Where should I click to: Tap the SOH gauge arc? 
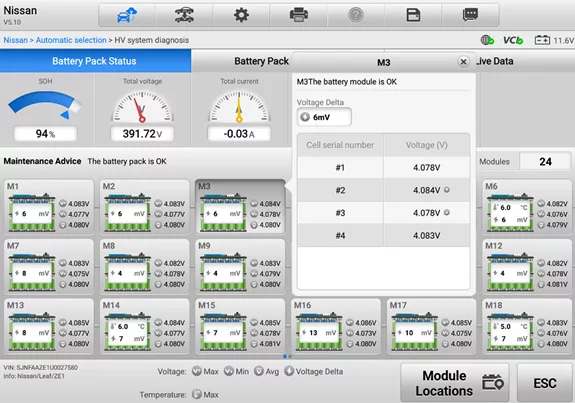point(45,105)
